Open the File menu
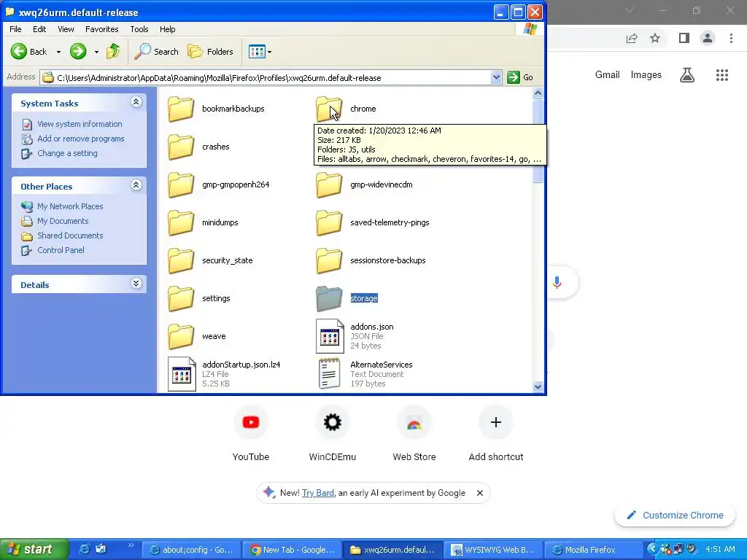The height and width of the screenshot is (560, 747). 15,29
